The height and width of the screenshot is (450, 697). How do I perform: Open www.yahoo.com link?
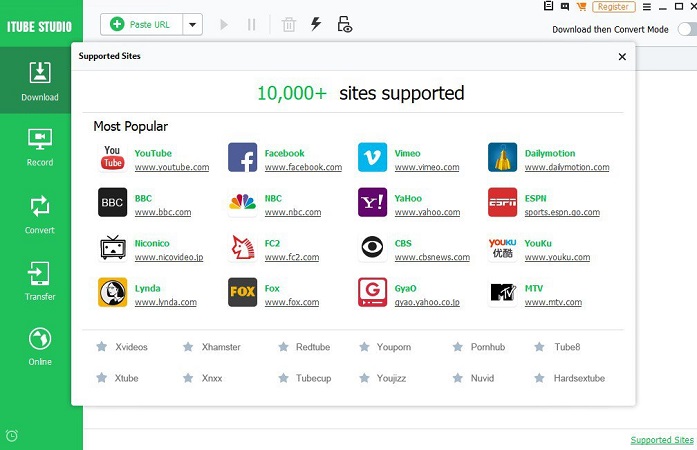tap(427, 212)
